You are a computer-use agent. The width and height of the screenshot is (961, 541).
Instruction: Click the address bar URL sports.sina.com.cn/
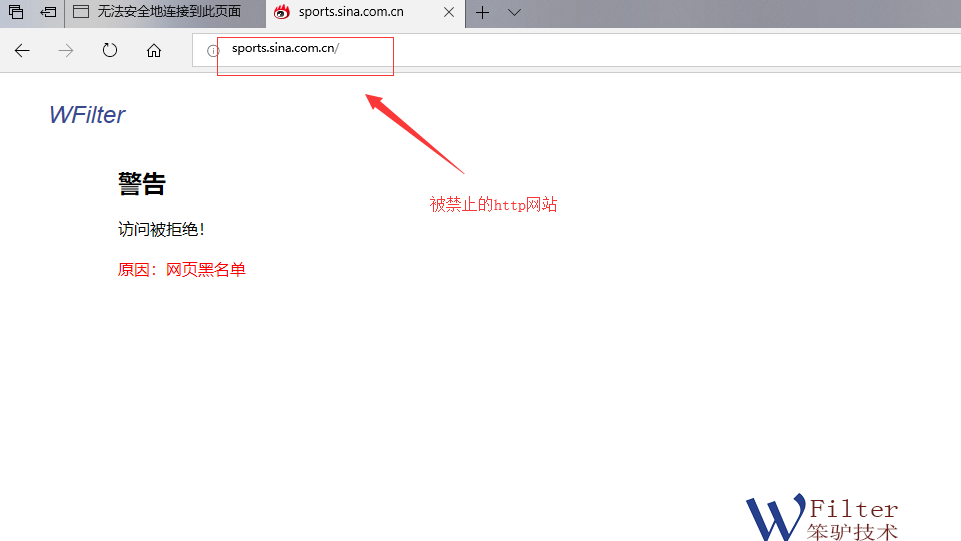click(x=285, y=48)
